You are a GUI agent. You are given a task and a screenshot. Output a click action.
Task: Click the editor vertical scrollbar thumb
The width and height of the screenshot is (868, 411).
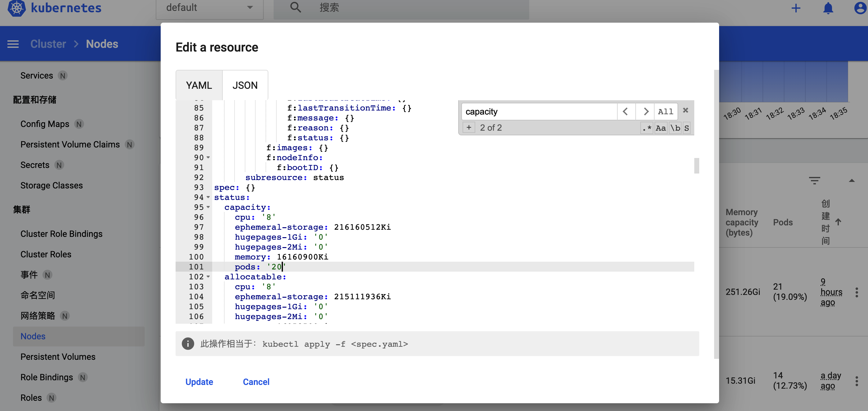pos(696,165)
